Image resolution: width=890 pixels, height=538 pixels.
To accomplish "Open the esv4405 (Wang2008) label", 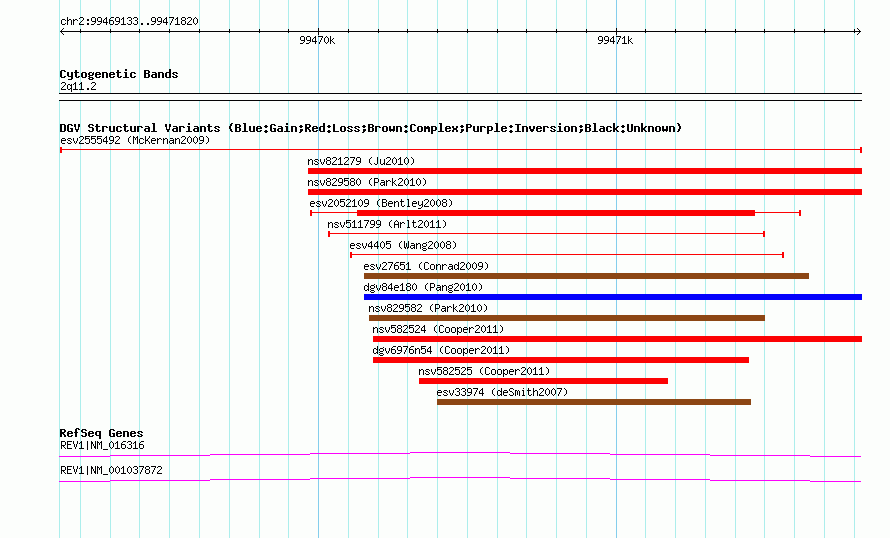I will [403, 245].
